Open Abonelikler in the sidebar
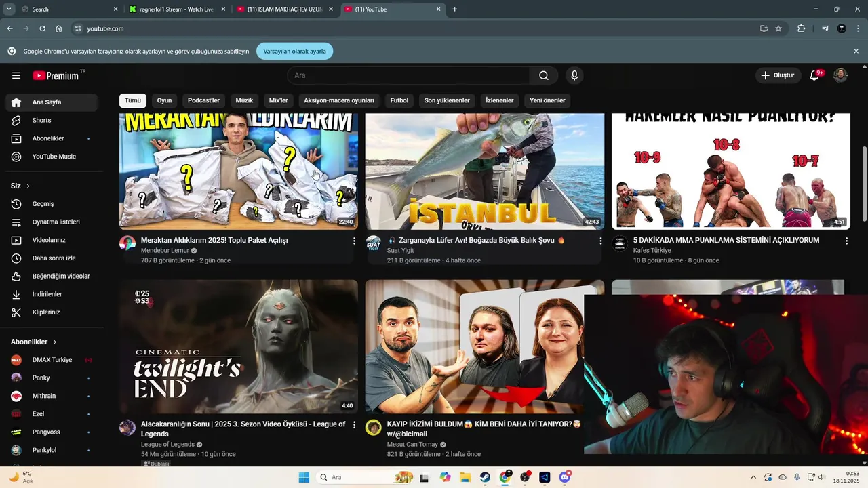Image resolution: width=868 pixels, height=488 pixels. click(x=52, y=138)
